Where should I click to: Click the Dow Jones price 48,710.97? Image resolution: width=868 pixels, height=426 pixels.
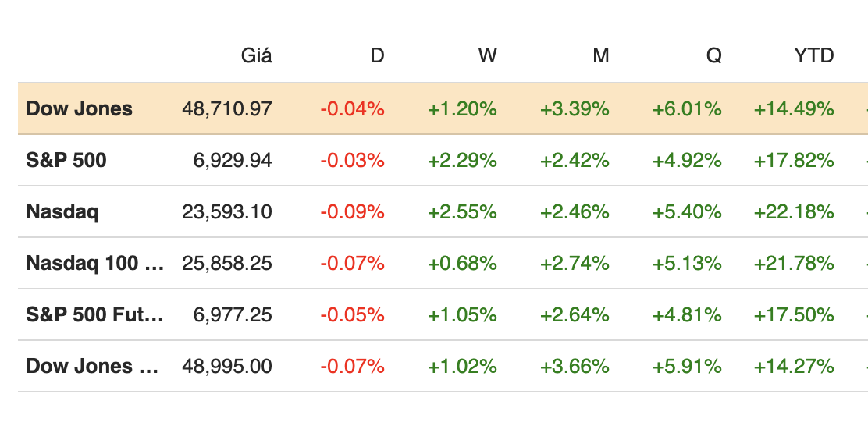point(227,108)
